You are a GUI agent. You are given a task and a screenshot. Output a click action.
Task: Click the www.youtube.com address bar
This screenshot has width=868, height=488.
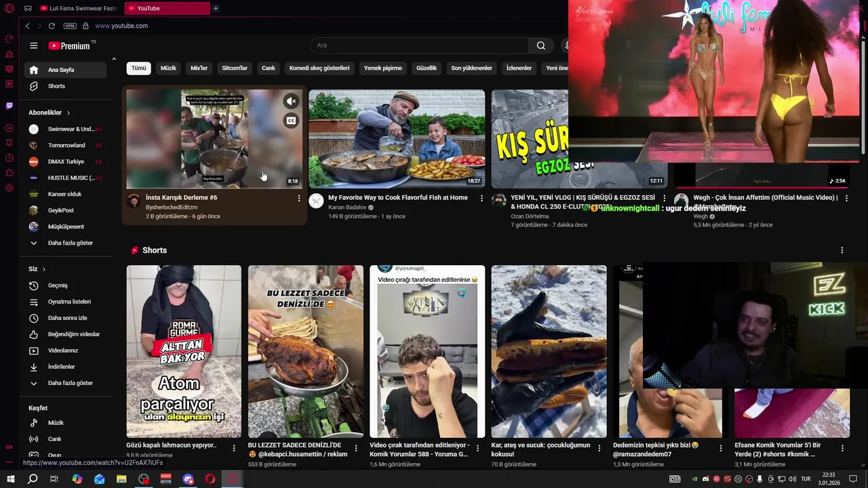point(121,26)
